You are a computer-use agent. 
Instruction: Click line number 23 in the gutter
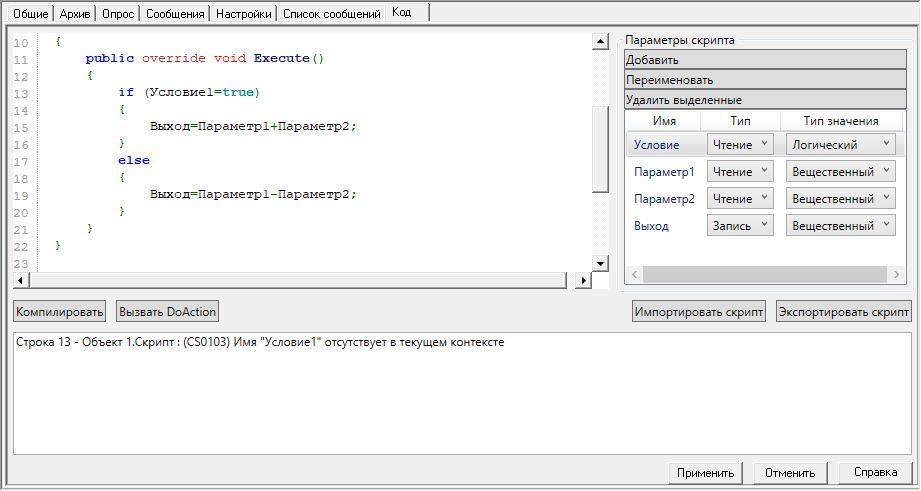pyautogui.click(x=21, y=264)
